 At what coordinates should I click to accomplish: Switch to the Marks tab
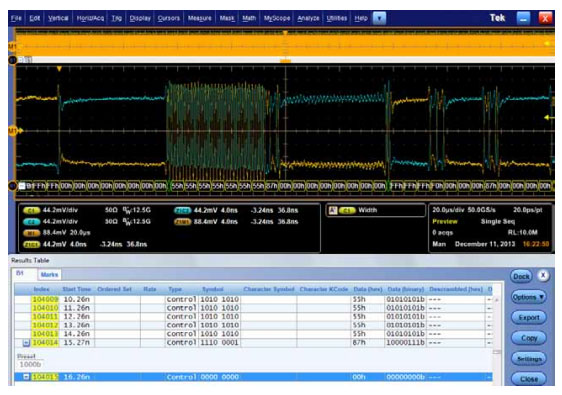(49, 275)
